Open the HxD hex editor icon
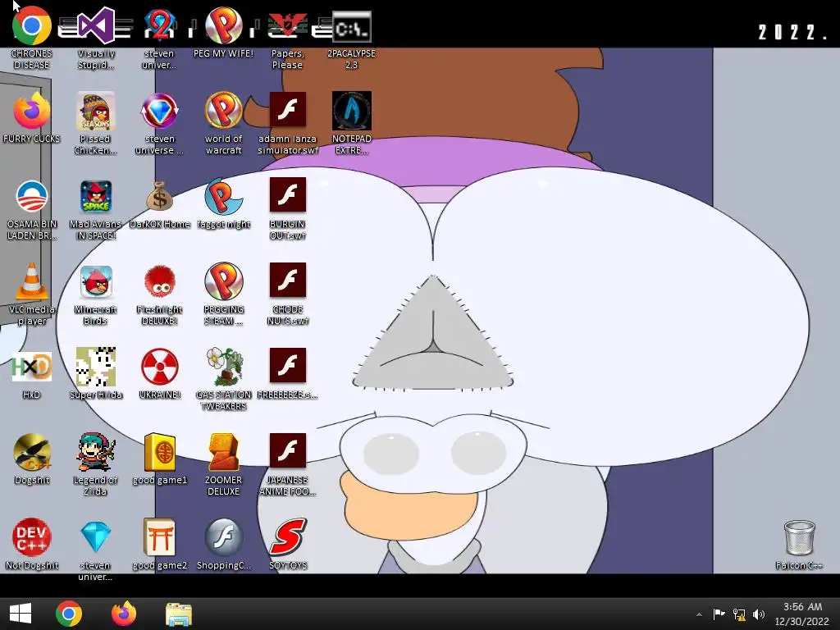 click(32, 367)
